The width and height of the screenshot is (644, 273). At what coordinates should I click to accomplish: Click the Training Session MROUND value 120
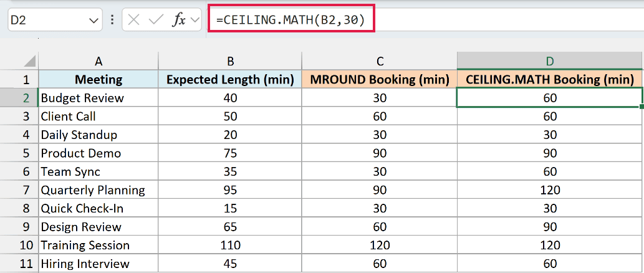380,246
